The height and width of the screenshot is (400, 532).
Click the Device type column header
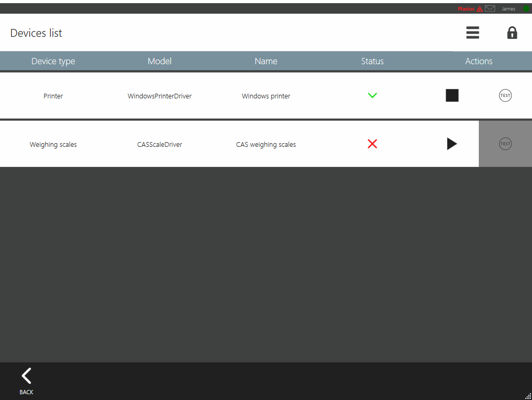(x=53, y=61)
